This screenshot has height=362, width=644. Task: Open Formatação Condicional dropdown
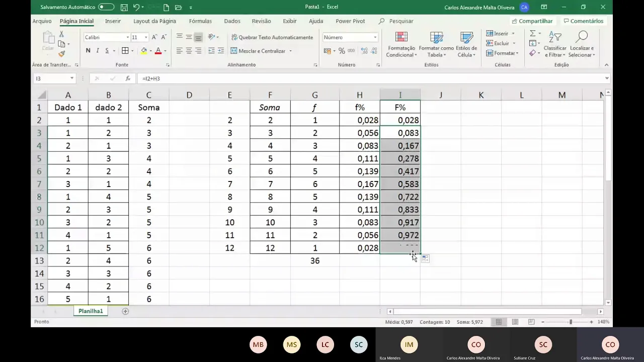[401, 44]
